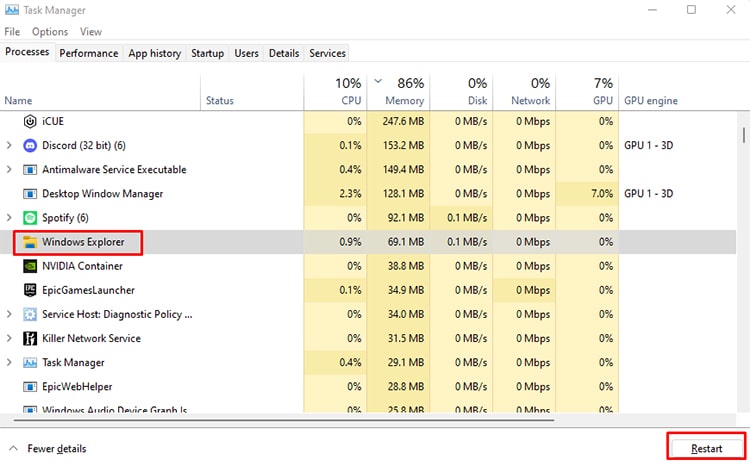
Task: Expand the Spotify (6) process group
Action: (x=9, y=218)
